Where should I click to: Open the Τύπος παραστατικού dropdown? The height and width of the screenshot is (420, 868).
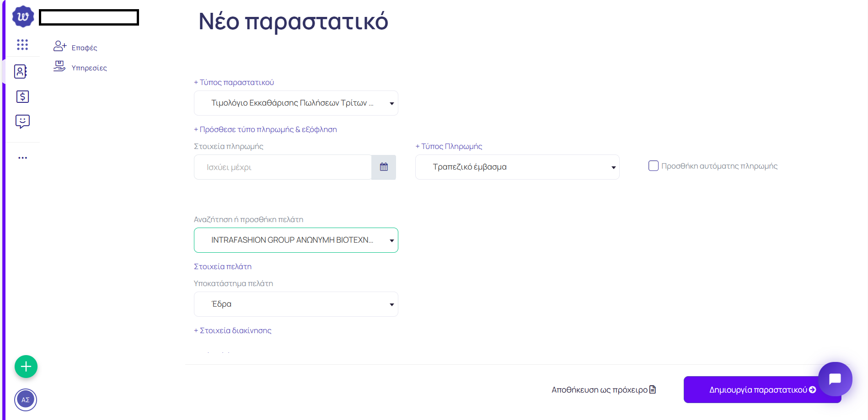(x=296, y=103)
